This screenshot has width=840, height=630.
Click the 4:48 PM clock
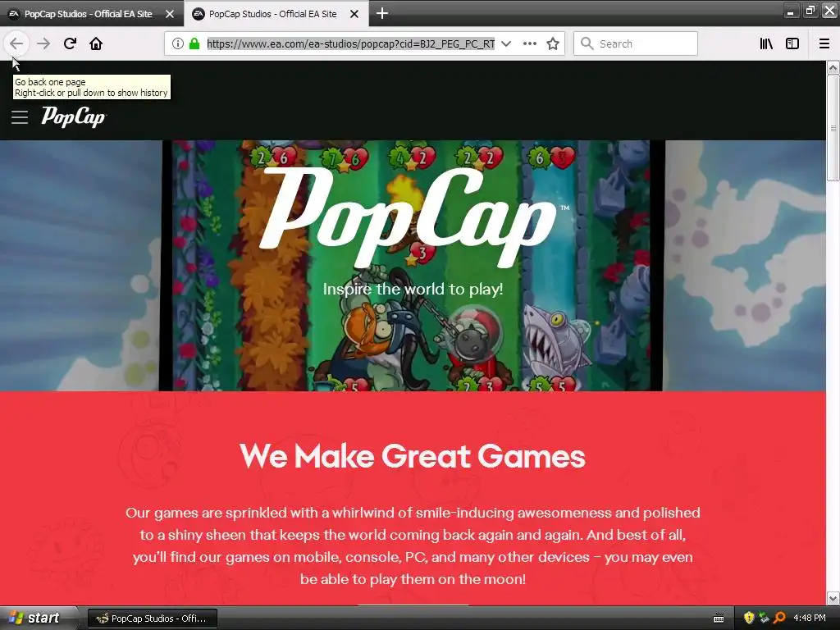[810, 619]
